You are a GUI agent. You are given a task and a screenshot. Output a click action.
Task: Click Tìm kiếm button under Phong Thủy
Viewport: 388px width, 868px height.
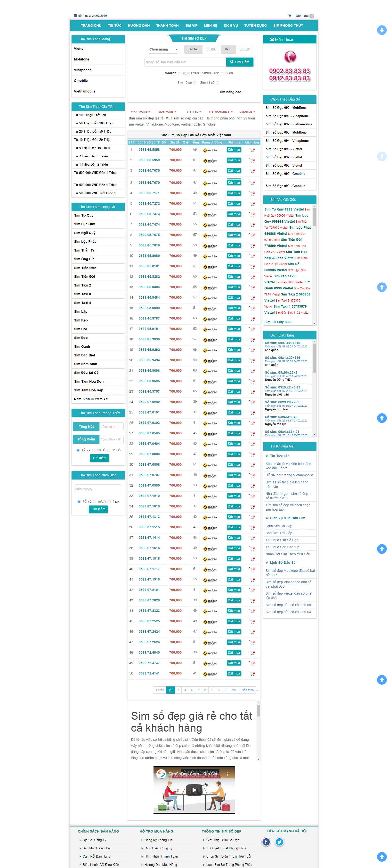[99, 458]
